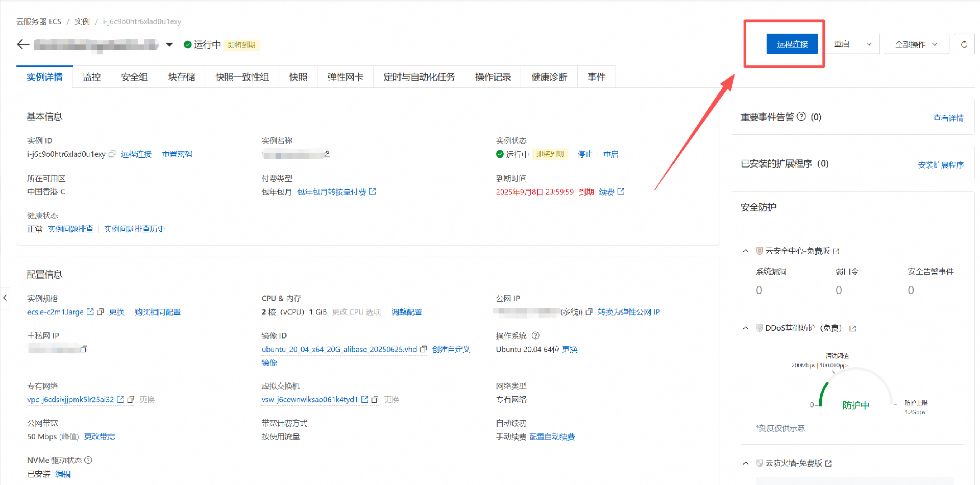980x485 pixels.
Task: Open instance name dropdown triangle
Action: 169,45
